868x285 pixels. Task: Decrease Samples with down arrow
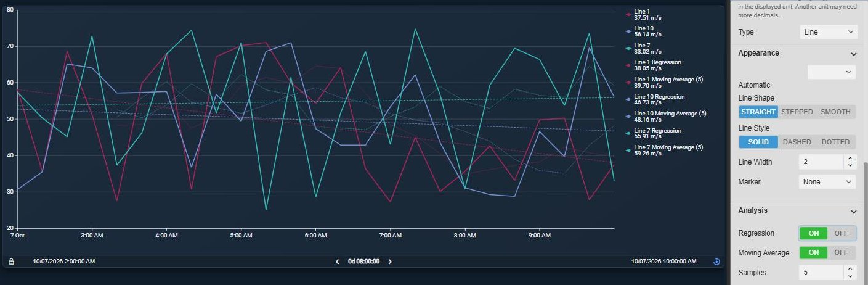coord(850,276)
